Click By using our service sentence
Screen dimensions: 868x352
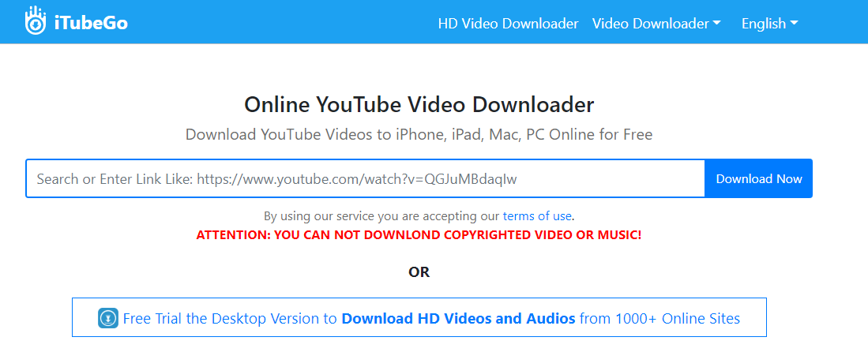coord(419,215)
